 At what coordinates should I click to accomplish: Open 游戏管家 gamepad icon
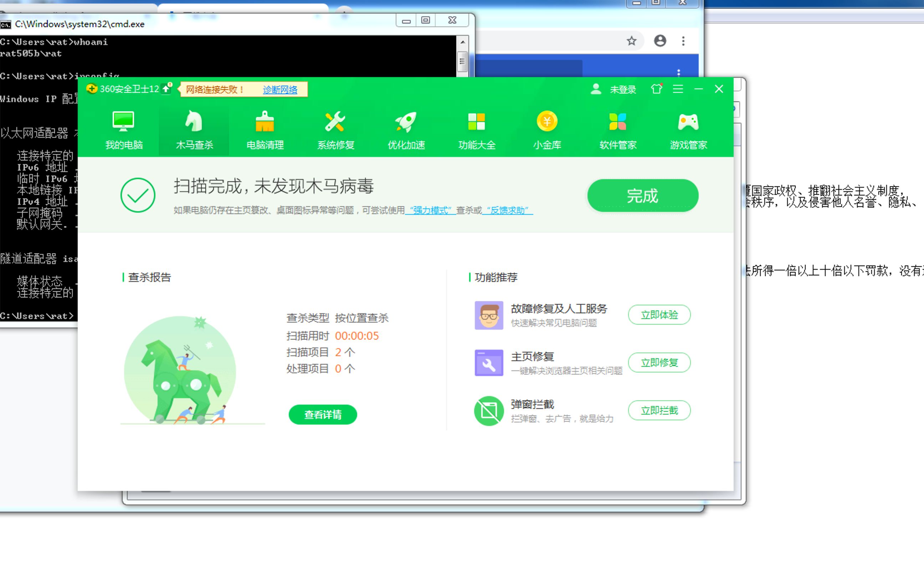click(688, 122)
